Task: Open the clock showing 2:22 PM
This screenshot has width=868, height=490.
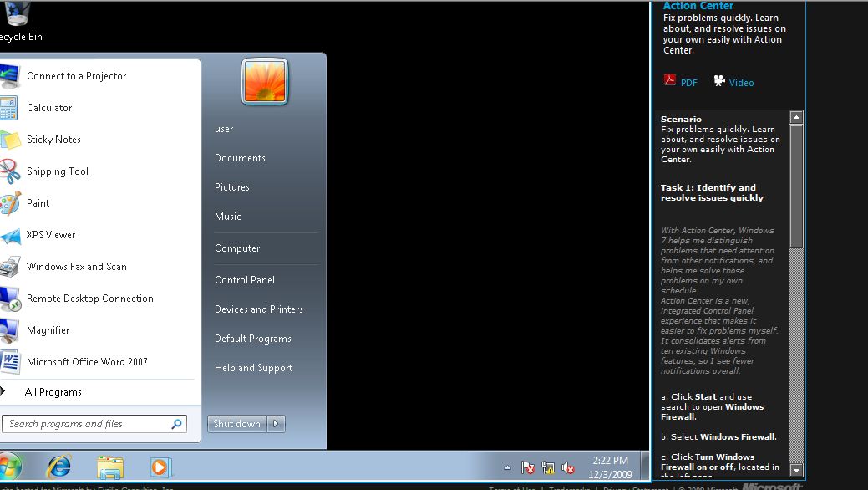Action: click(x=610, y=461)
